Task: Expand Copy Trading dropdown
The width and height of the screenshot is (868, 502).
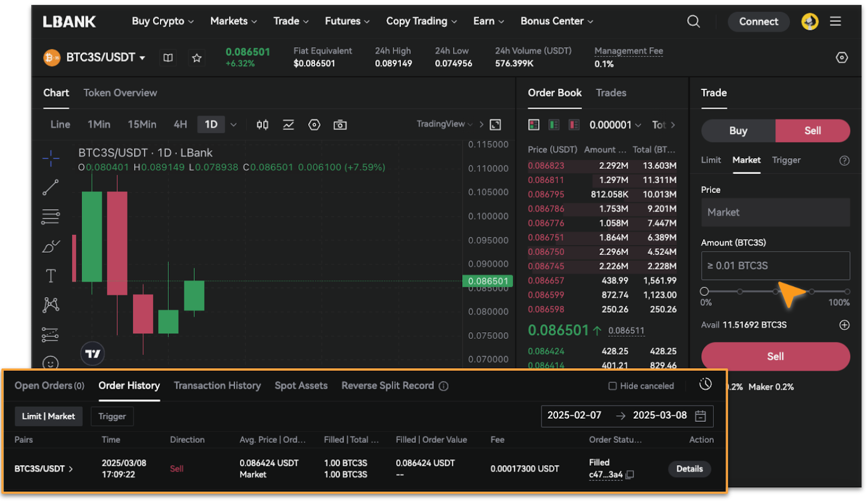Action: click(x=422, y=21)
